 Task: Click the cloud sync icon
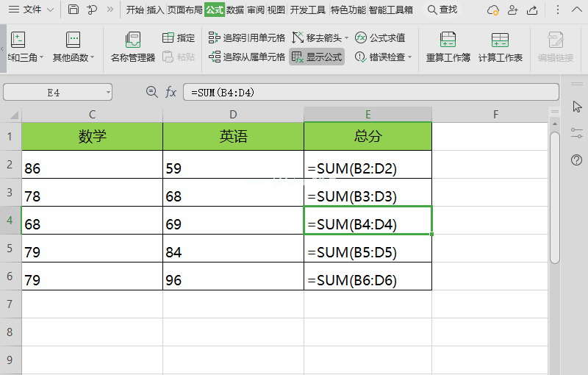coord(492,10)
